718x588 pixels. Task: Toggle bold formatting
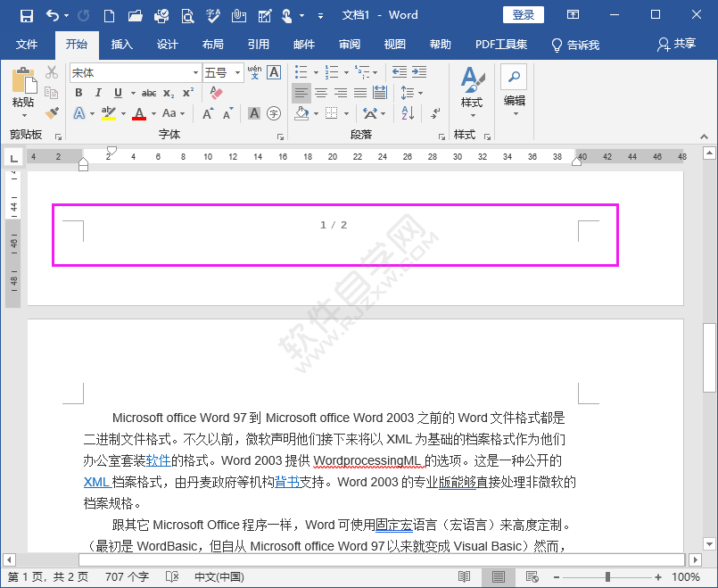click(78, 92)
